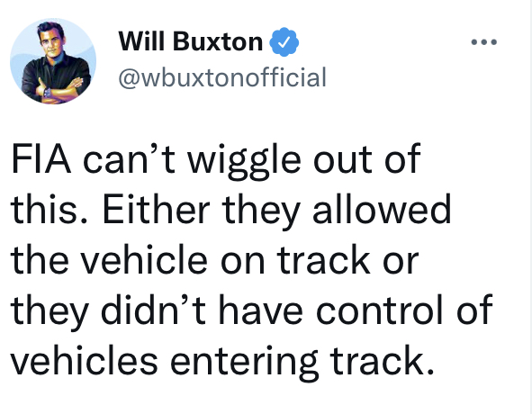This screenshot has width=532, height=414.
Task: Open the three-dot more options menu
Action: (484, 42)
